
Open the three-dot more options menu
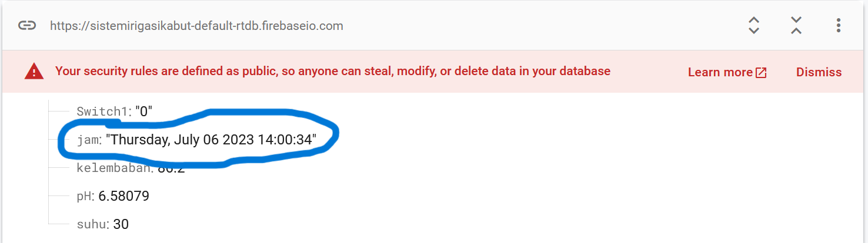[x=839, y=25]
